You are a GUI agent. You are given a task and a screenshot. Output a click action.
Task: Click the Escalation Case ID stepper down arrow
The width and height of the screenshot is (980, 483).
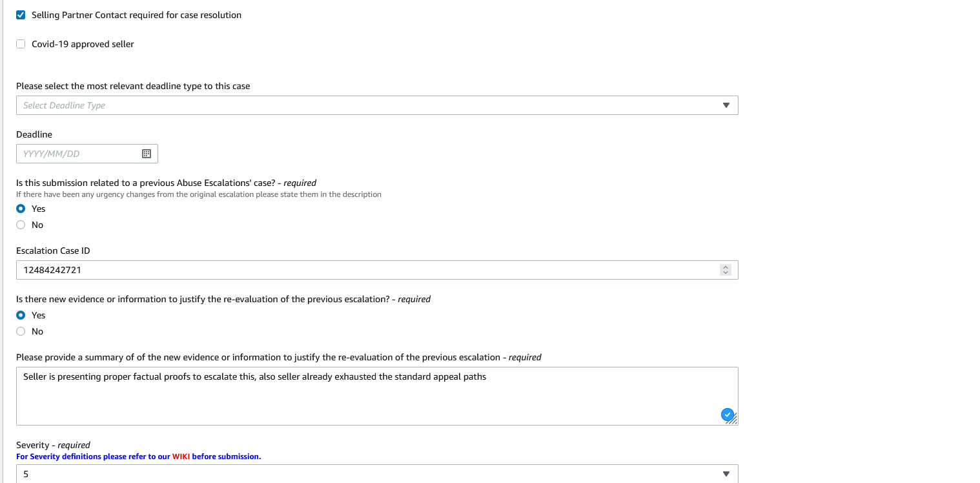point(726,273)
